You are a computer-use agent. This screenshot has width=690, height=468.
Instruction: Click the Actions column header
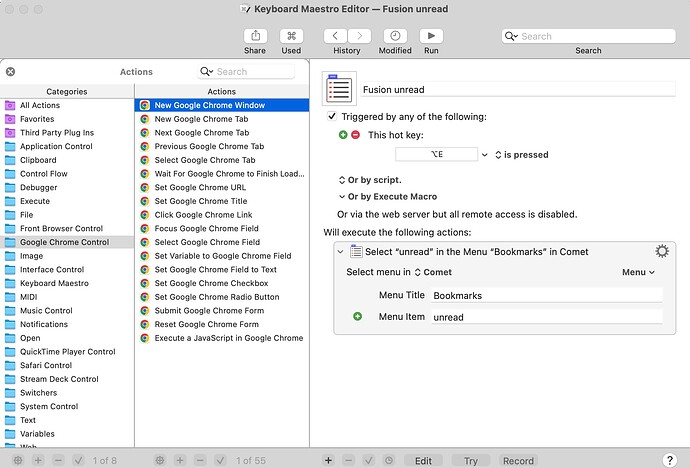point(222,91)
